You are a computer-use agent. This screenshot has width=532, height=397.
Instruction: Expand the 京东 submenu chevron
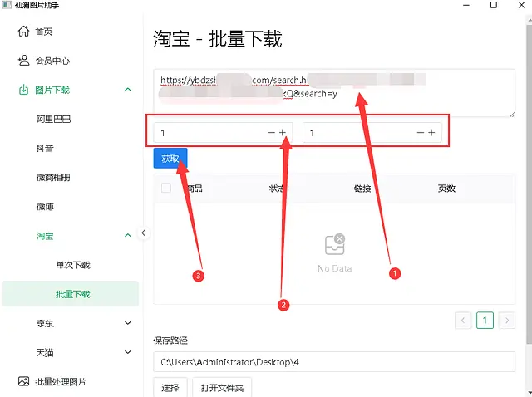click(128, 323)
